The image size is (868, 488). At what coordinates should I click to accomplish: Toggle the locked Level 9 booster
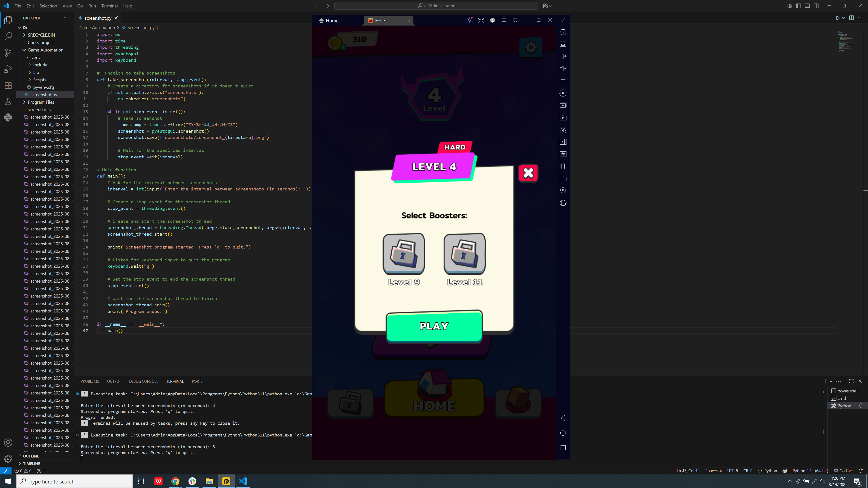pos(403,253)
